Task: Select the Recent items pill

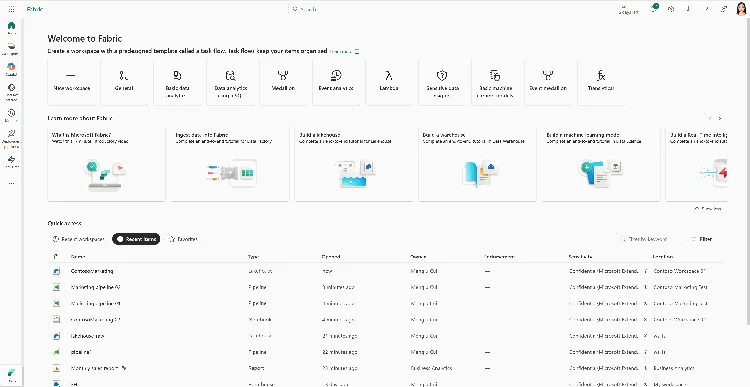Action: (136, 239)
